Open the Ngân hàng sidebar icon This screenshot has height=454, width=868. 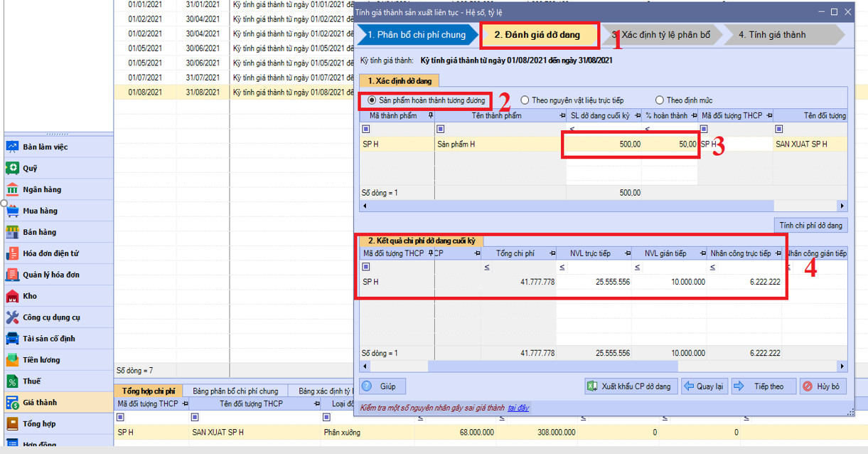(12, 189)
